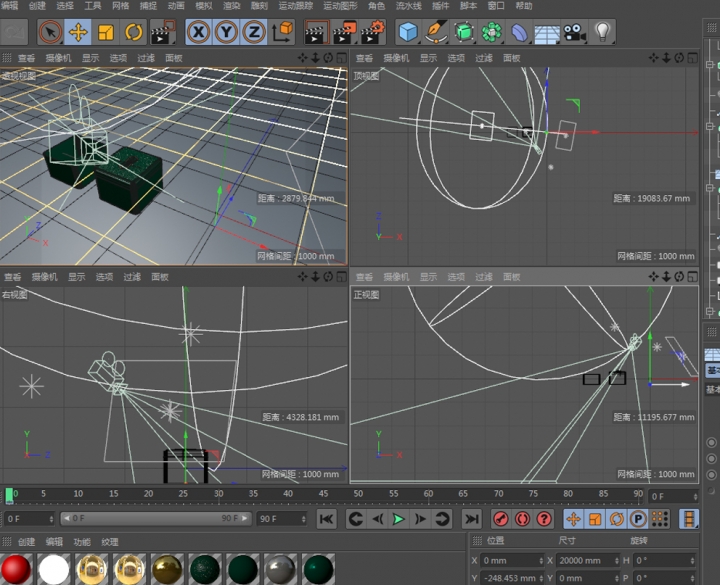
Task: Click the Cube primitive icon
Action: pos(408,32)
